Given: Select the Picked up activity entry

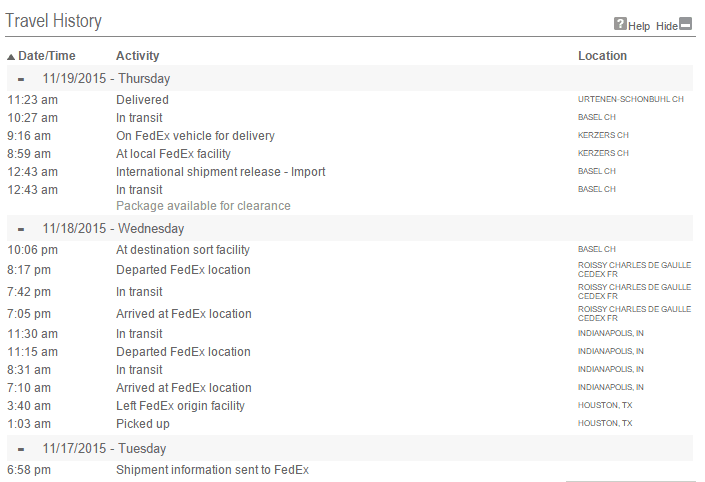Looking at the screenshot, I should [143, 424].
